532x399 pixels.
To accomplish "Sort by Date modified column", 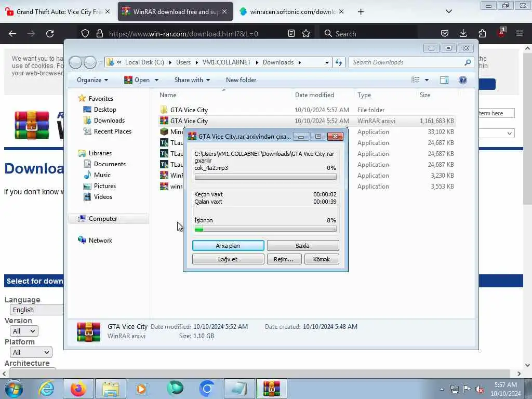I will pos(314,95).
